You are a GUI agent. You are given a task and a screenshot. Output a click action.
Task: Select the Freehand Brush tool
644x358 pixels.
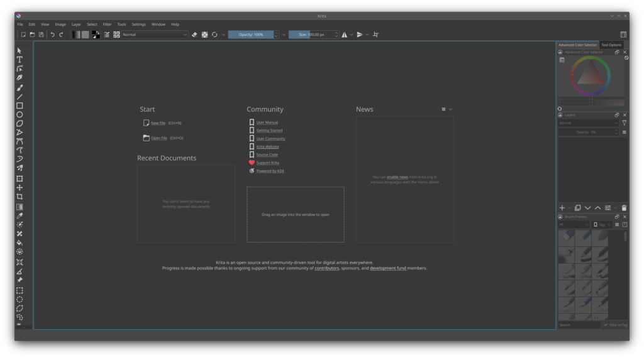(x=19, y=88)
